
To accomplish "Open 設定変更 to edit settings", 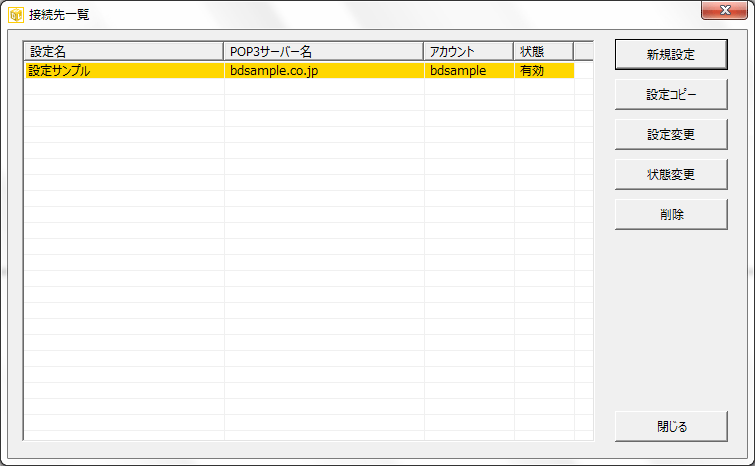I will [671, 134].
